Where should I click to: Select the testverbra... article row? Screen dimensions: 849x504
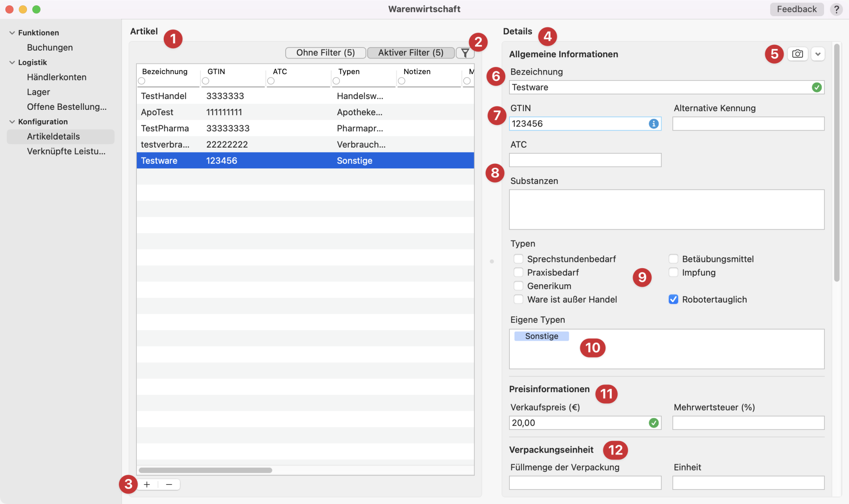[x=305, y=144]
